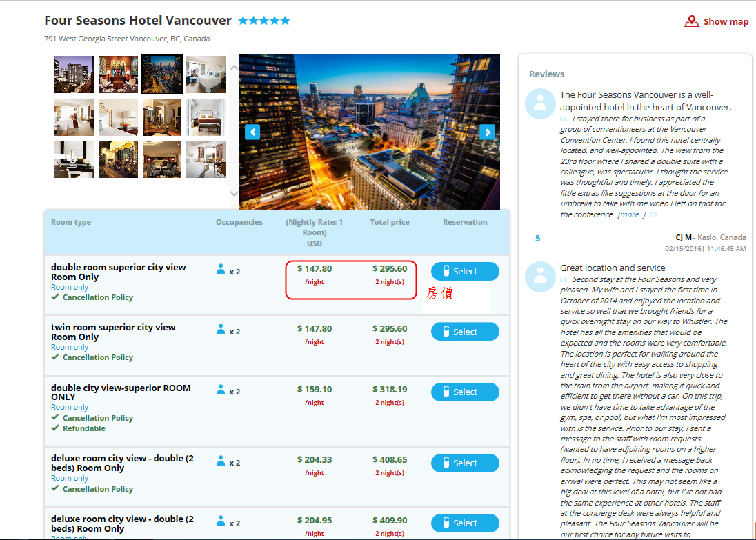Click the Four Seasons Hotel Vancouver title

pyautogui.click(x=138, y=20)
